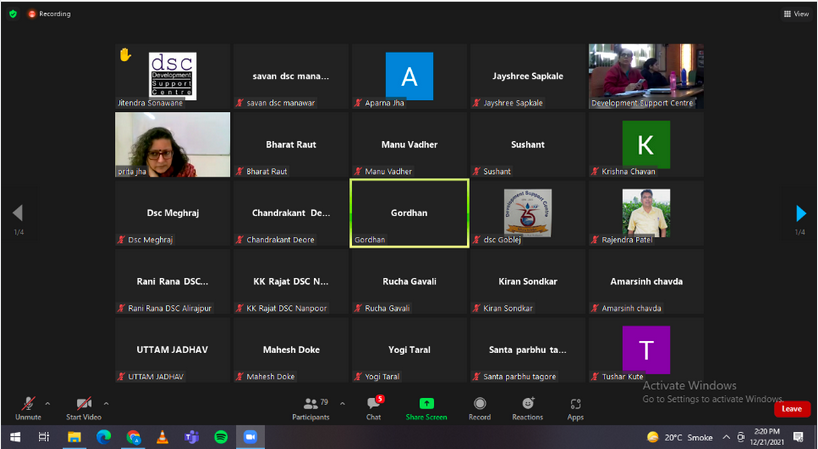Open the Apps panel
818x449 pixels.
[x=575, y=407]
